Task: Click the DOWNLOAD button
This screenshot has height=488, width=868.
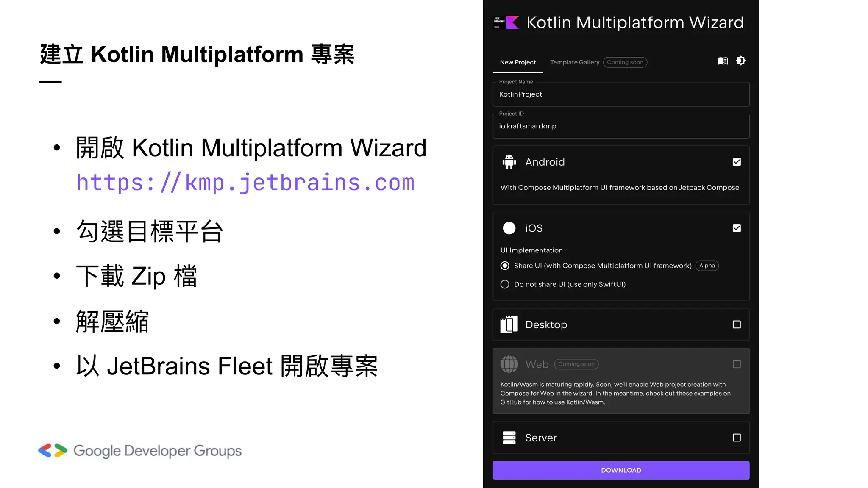Action: [x=621, y=470]
